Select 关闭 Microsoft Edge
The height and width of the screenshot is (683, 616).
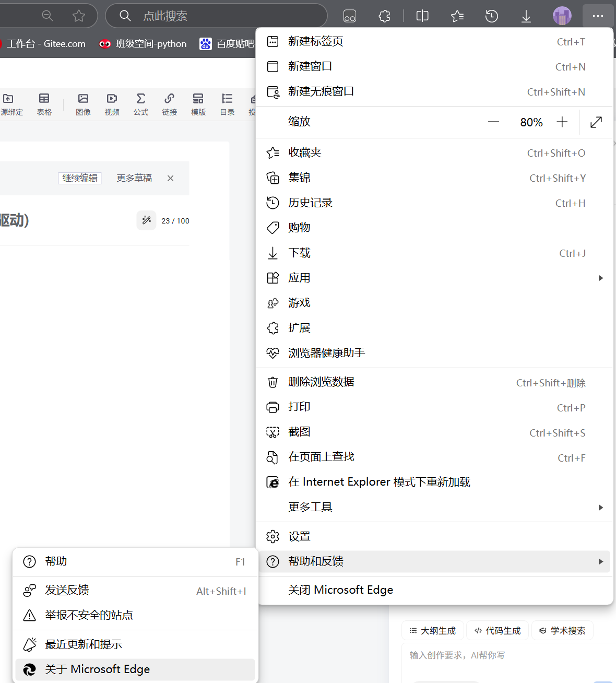434,590
